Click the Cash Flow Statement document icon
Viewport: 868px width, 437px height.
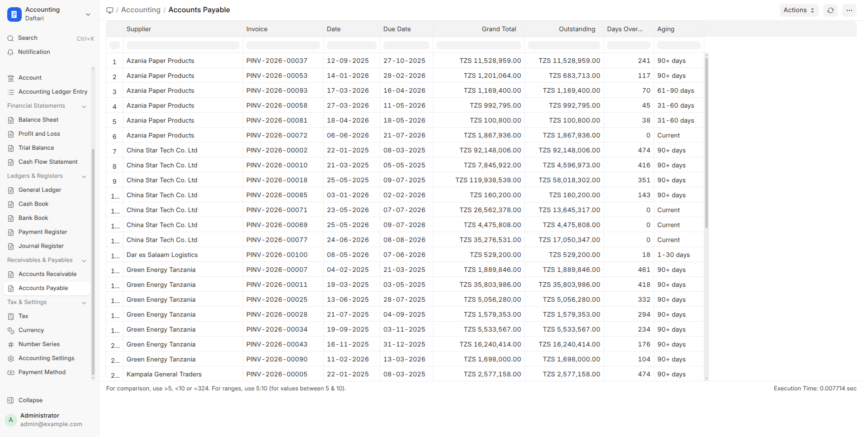(x=11, y=162)
